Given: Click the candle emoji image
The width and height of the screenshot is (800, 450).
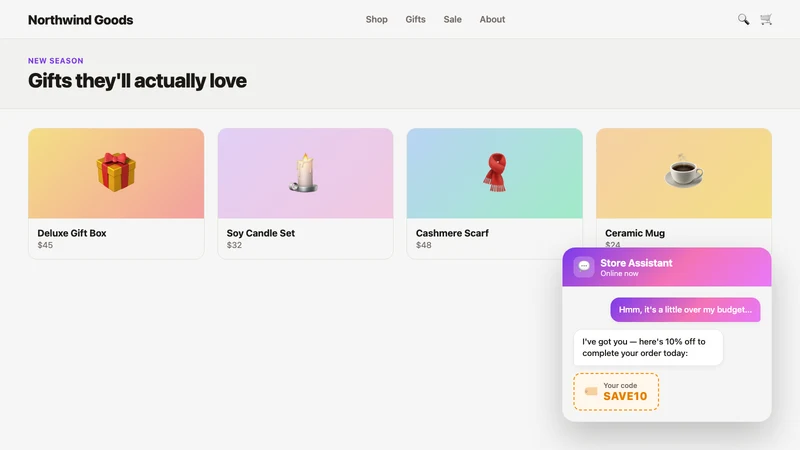Looking at the screenshot, I should (305, 172).
